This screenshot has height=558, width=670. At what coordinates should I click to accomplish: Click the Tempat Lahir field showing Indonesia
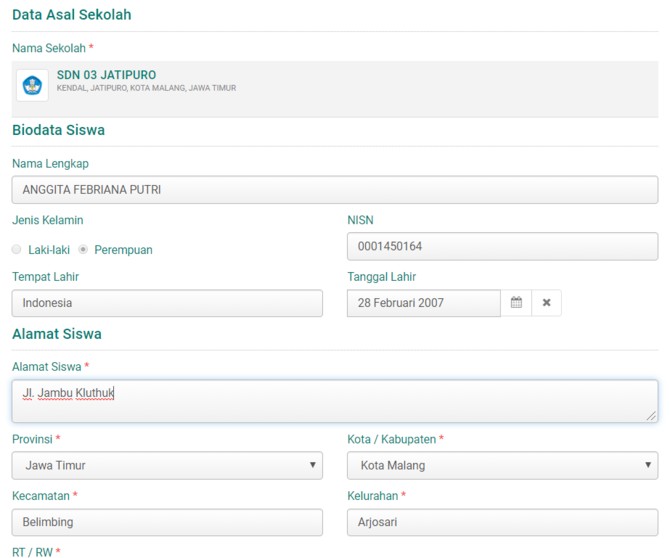tap(167, 303)
